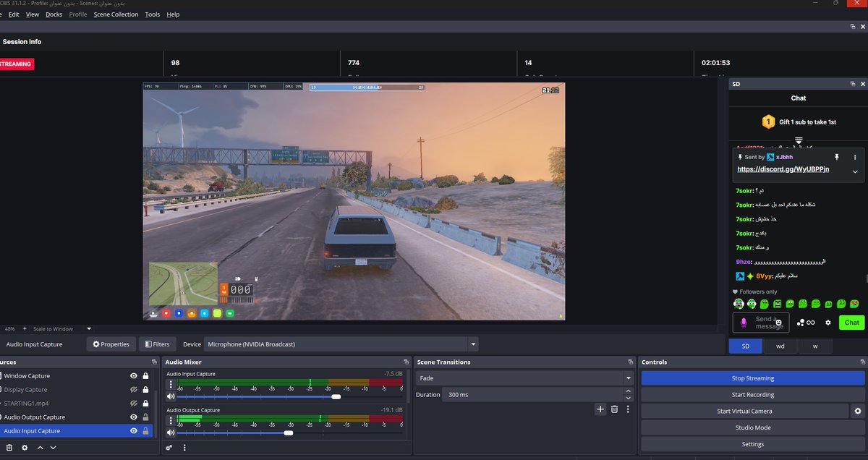This screenshot has width=868, height=460.
Task: Click the purple microphone icon in chat
Action: pos(743,323)
